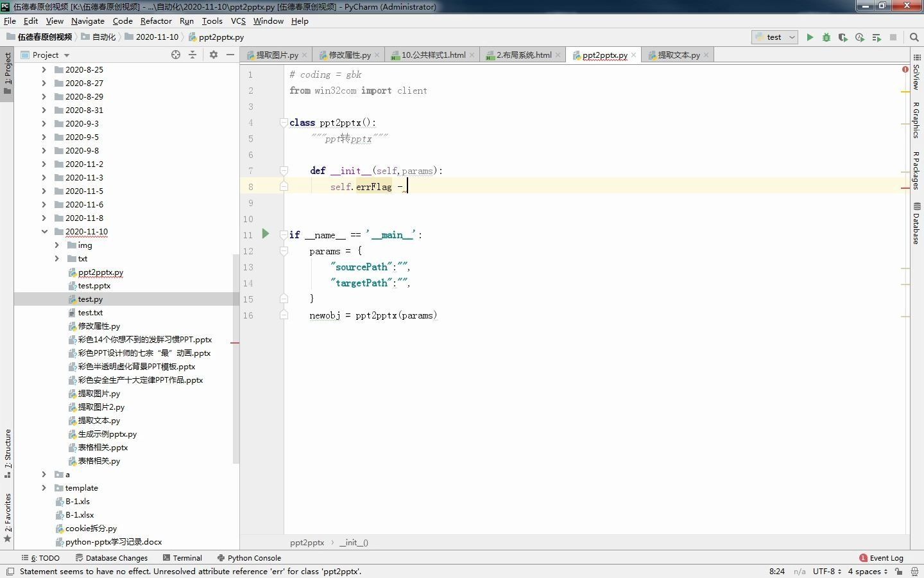Fold the class ppt2pptx code block
The width and height of the screenshot is (924, 578).
point(284,122)
